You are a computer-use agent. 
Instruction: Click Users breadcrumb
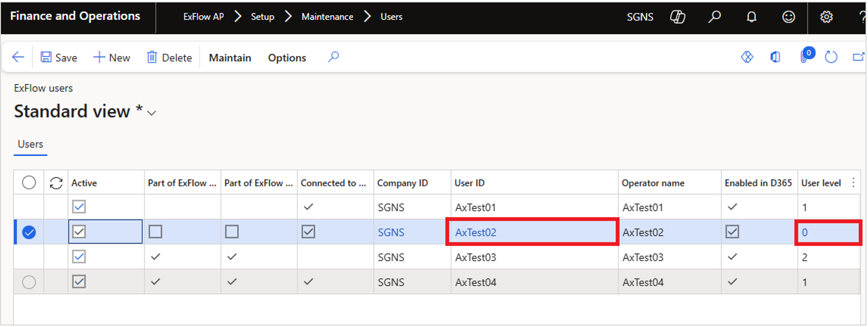(391, 17)
